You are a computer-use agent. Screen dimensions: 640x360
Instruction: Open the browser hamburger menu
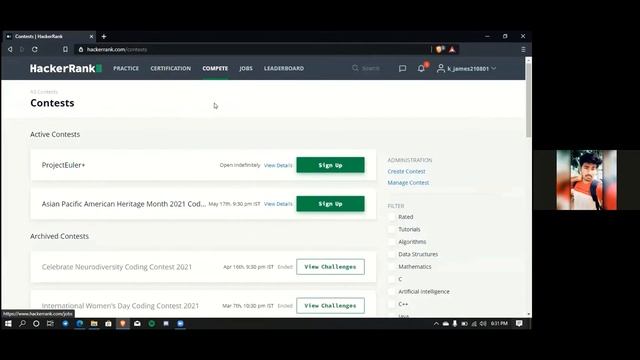pyautogui.click(x=523, y=49)
